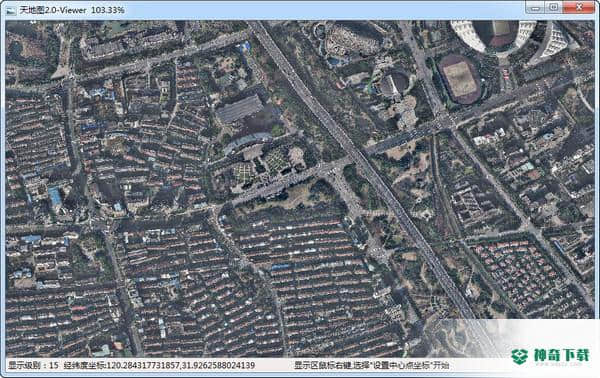Click the 经纬度坐标 coordinate readout in status bar
Image resolution: width=600 pixels, height=378 pixels.
pyautogui.click(x=159, y=365)
